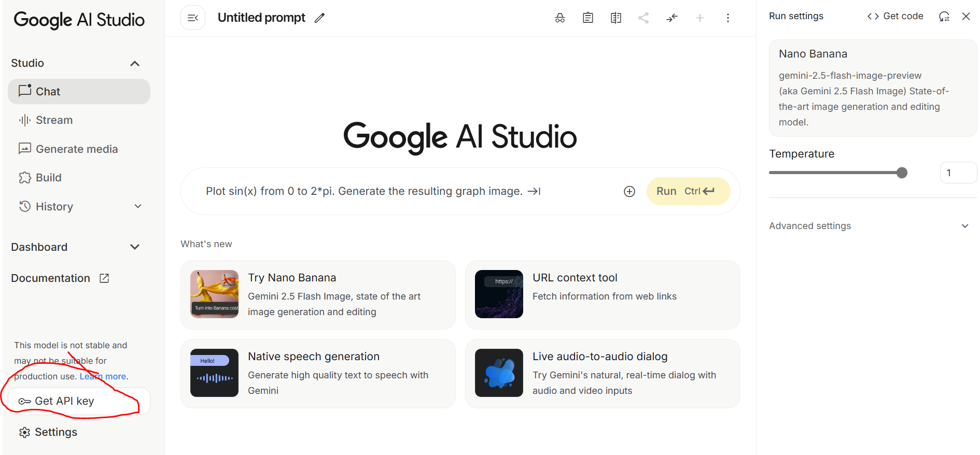Expand the Dashboard section
This screenshot has height=455, width=980.
coord(135,247)
